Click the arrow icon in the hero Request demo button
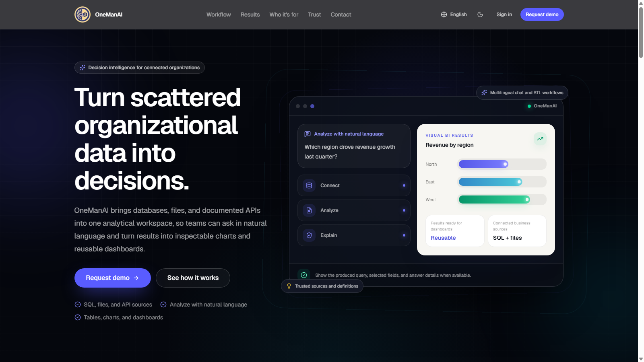Image resolution: width=644 pixels, height=362 pixels. 136,278
